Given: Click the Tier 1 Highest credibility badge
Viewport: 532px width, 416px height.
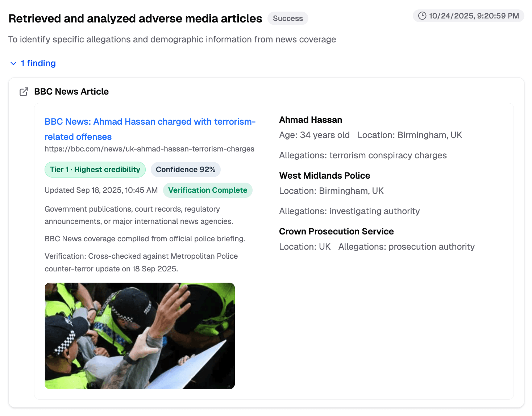Looking at the screenshot, I should pos(95,170).
